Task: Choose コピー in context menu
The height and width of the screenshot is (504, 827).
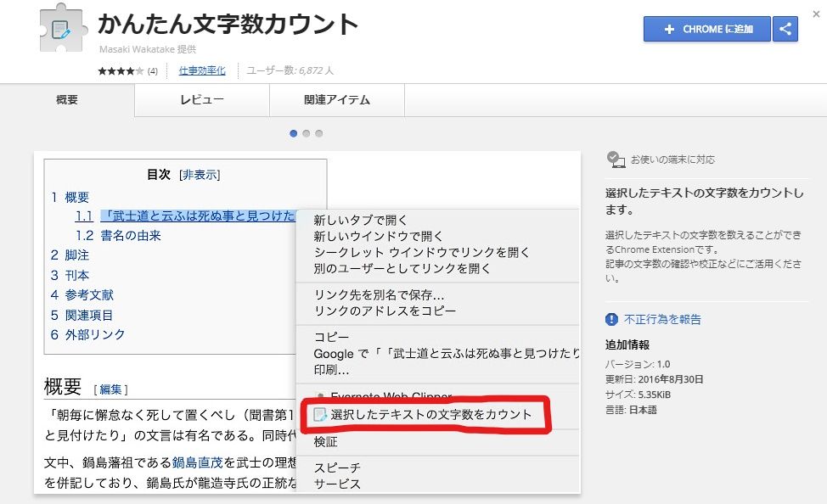Action: pos(331,338)
